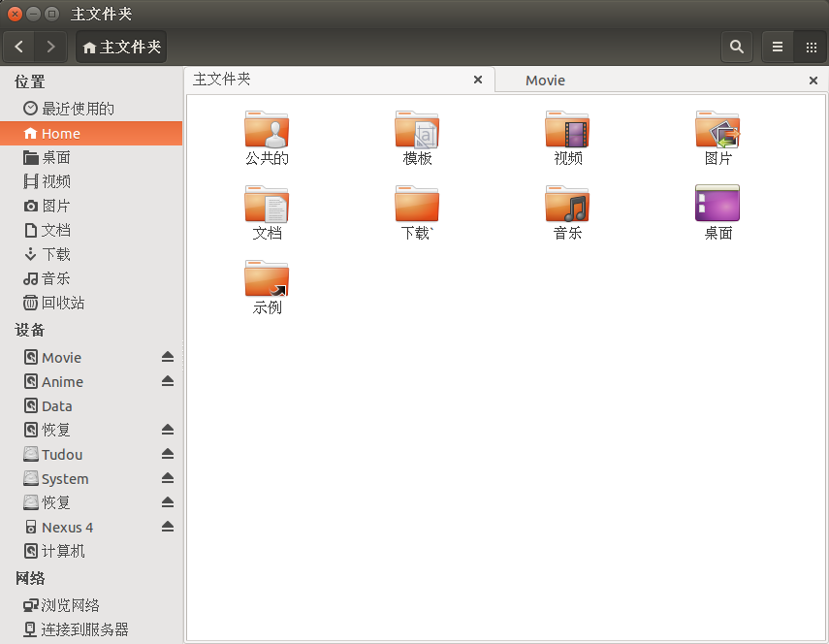The height and width of the screenshot is (644, 829).
Task: Click the search magnifier icon
Action: pos(737,47)
